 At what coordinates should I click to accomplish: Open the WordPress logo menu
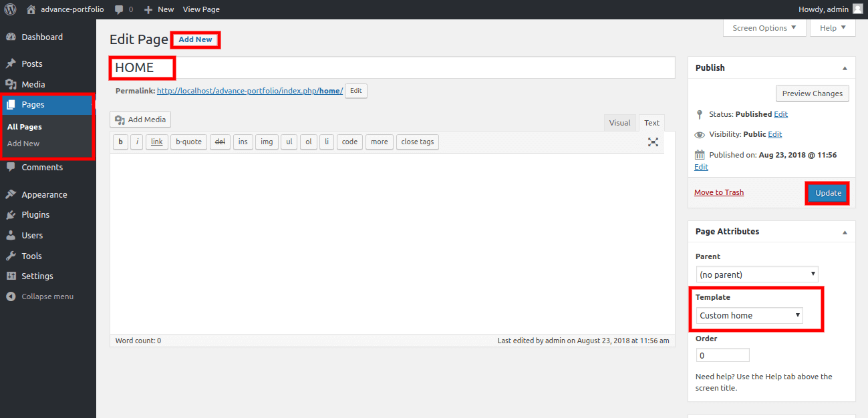pyautogui.click(x=10, y=9)
